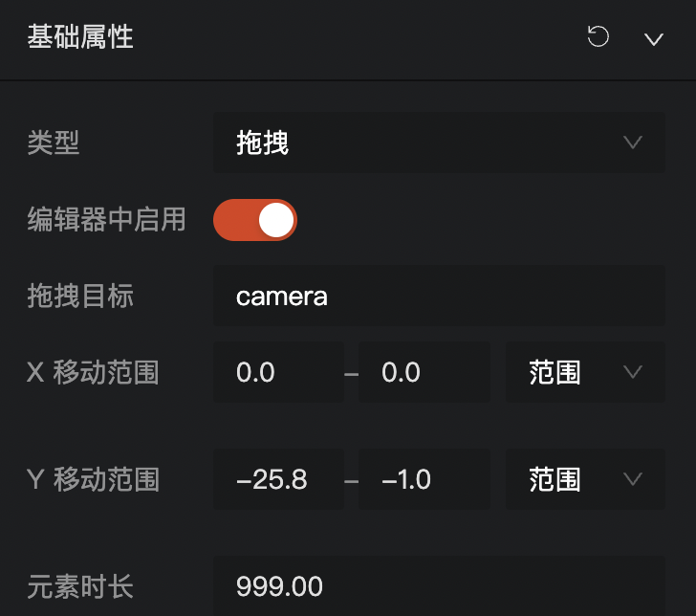Click the 拖拽目标 field containing camera
696x616 pixels.
(x=439, y=296)
